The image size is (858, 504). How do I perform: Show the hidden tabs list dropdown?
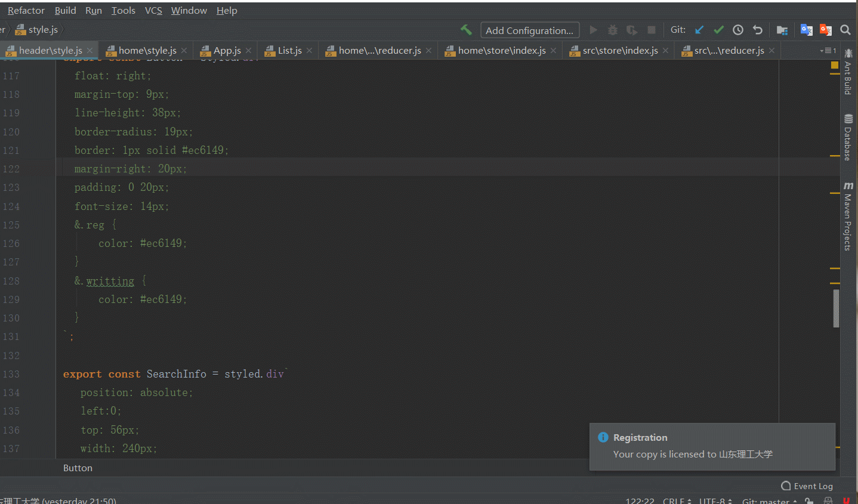click(x=828, y=51)
